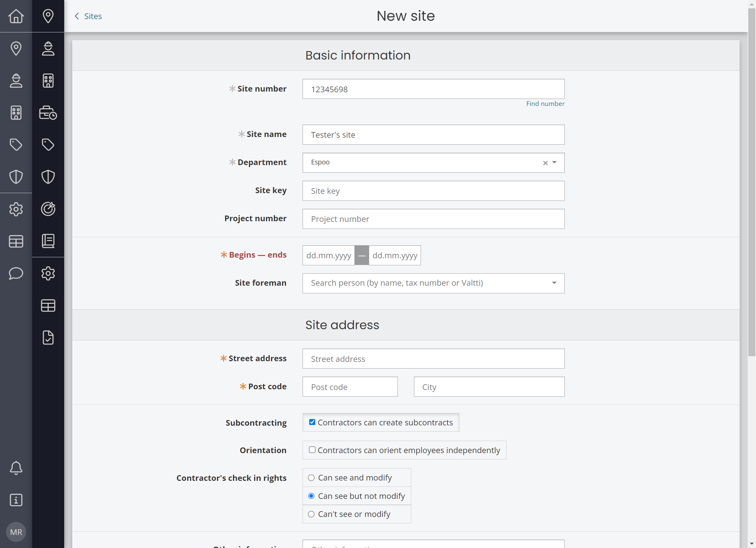
Task: Click the briefcase with clock icon
Action: (x=48, y=113)
